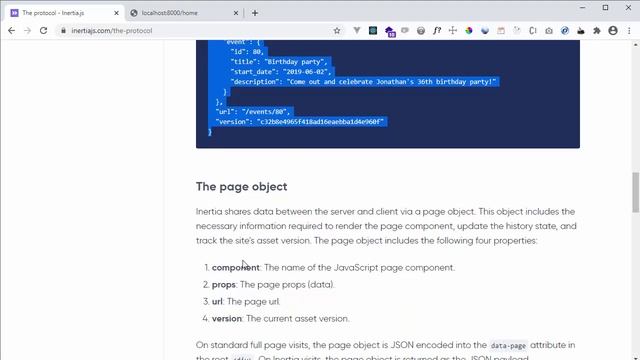The height and width of the screenshot is (360, 640).
Task: Click the bold 'url' list term
Action: 217,302
